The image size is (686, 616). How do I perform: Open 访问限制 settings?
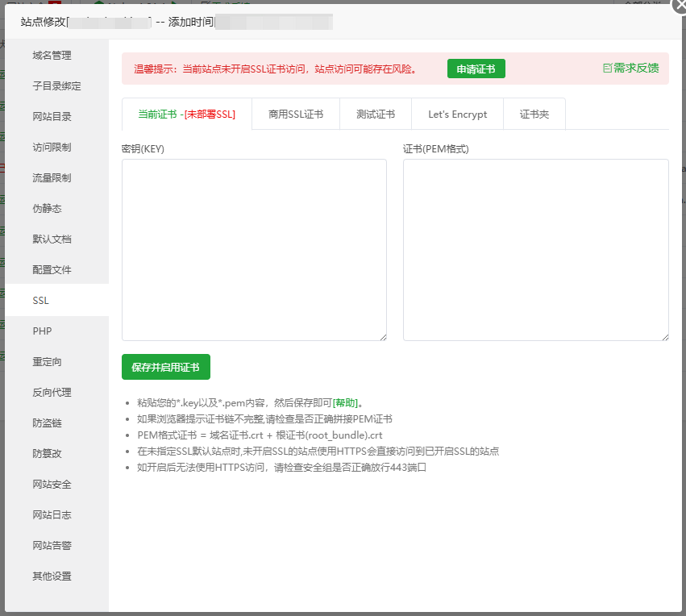tap(50, 147)
